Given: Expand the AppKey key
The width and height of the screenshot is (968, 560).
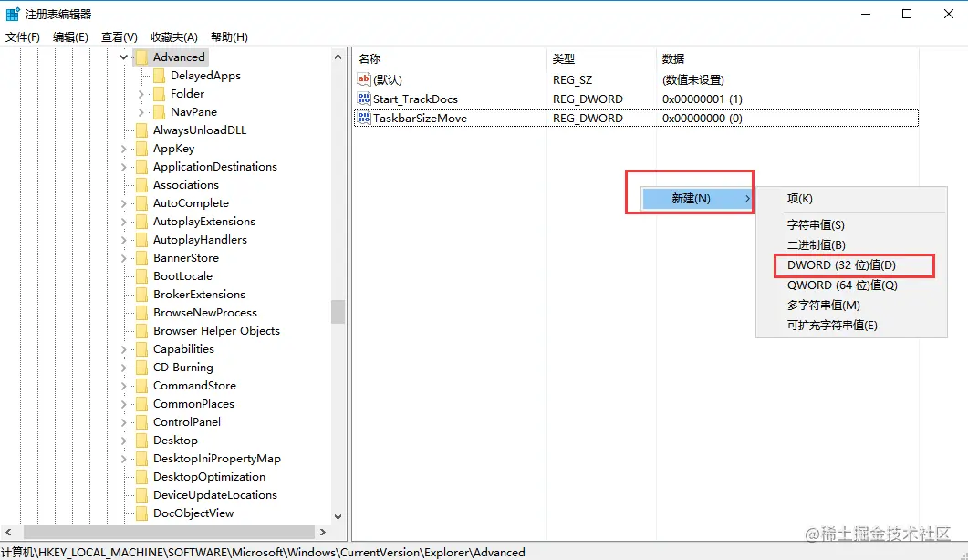Looking at the screenshot, I should 123,149.
